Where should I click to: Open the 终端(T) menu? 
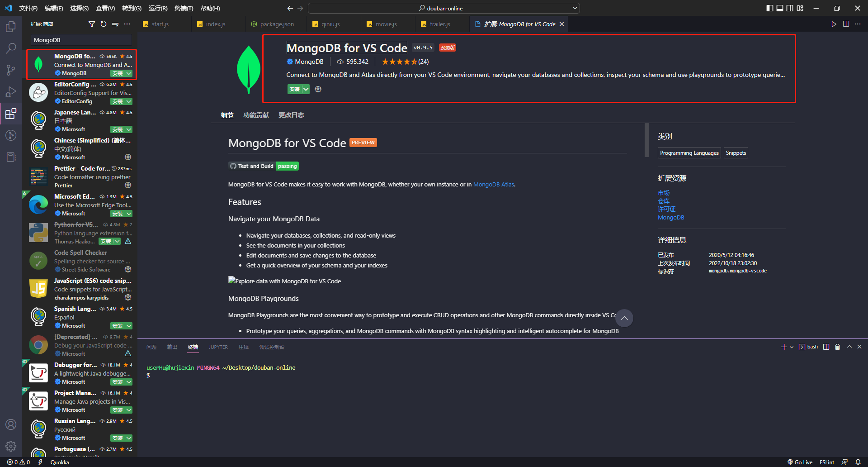click(x=184, y=8)
